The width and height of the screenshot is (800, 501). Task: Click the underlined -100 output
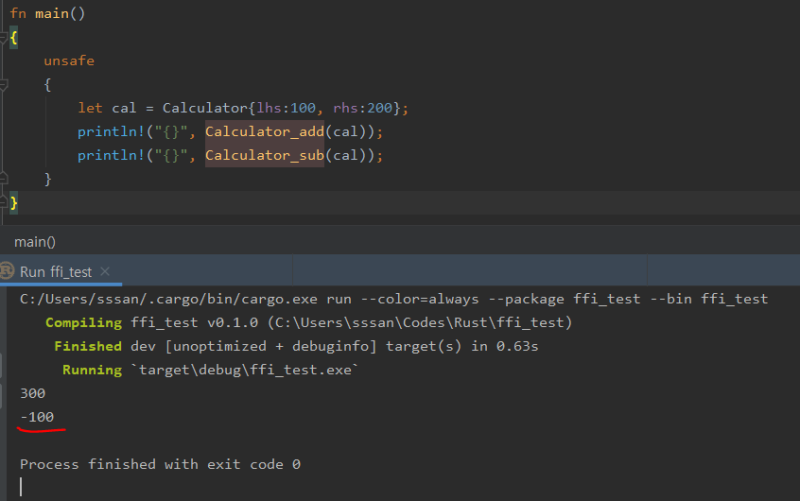[38, 417]
